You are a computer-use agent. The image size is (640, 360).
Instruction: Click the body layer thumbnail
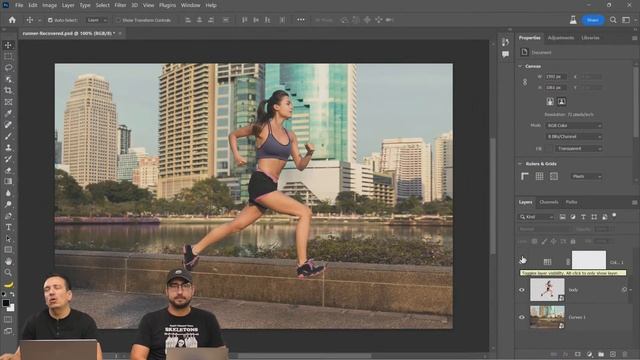(x=547, y=290)
